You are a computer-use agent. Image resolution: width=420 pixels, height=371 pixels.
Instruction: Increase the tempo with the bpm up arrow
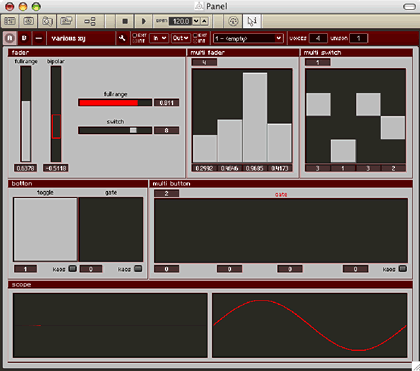point(204,21)
